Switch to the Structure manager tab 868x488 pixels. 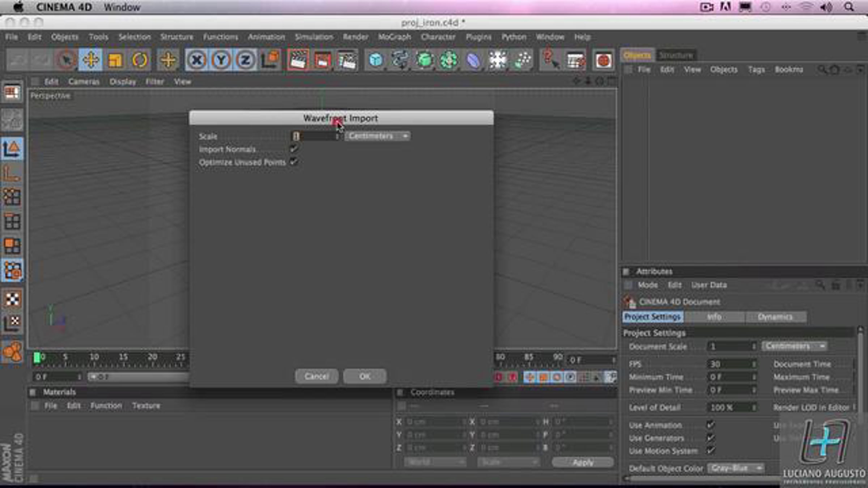676,55
